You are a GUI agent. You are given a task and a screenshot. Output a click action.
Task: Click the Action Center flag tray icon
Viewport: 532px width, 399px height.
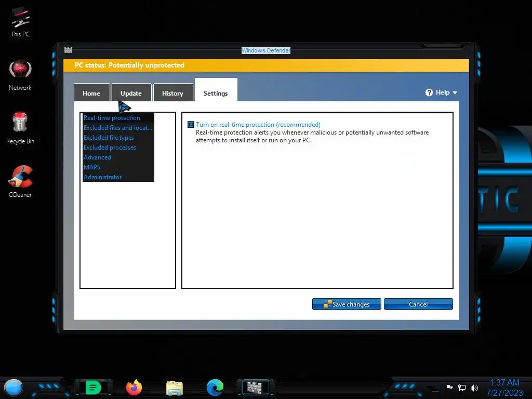[x=449, y=388]
